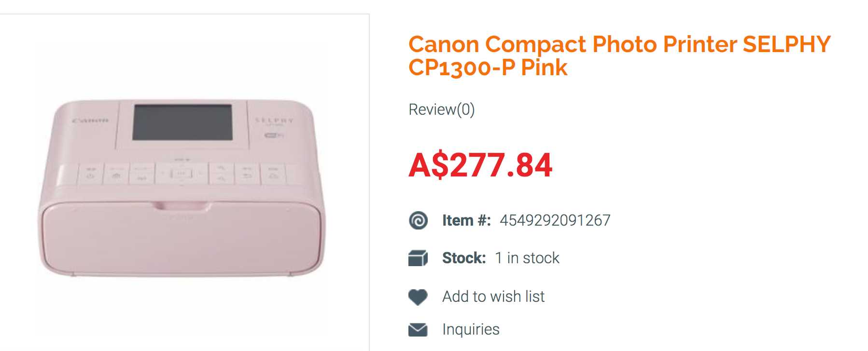The image size is (868, 351).
Task: Click the Canon SELPHY CP1300-P Pink title
Action: [x=618, y=55]
